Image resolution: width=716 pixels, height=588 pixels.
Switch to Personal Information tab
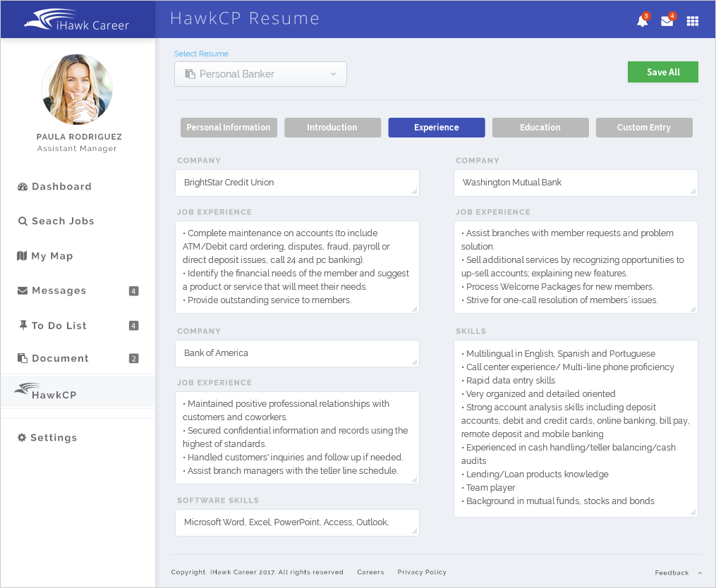[229, 128]
